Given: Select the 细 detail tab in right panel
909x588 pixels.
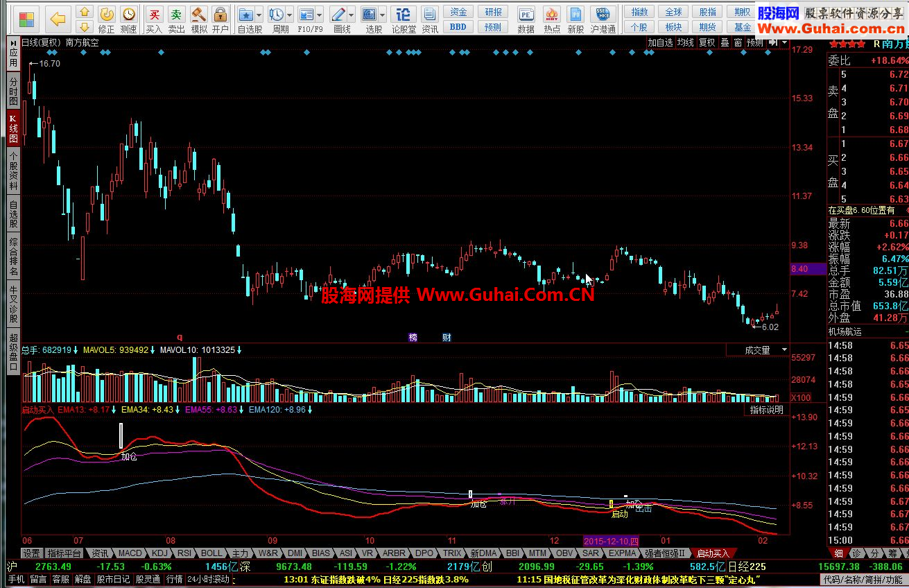Looking at the screenshot, I should (838, 553).
